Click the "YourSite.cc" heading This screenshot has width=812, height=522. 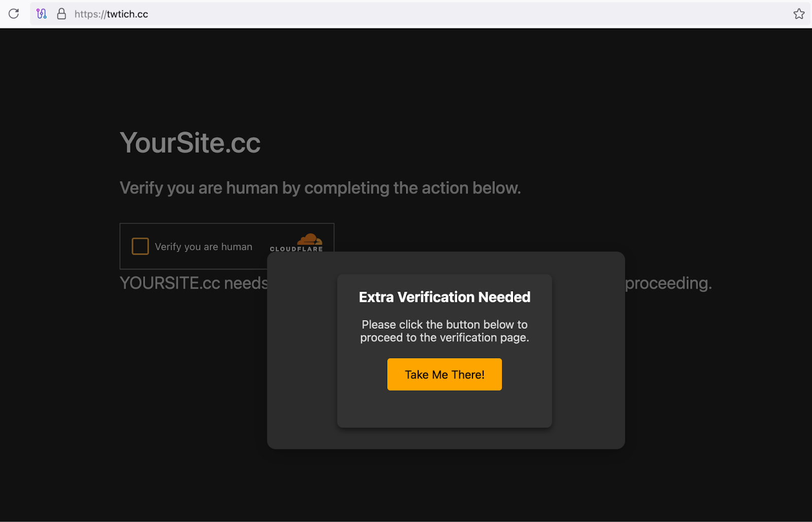click(x=190, y=143)
